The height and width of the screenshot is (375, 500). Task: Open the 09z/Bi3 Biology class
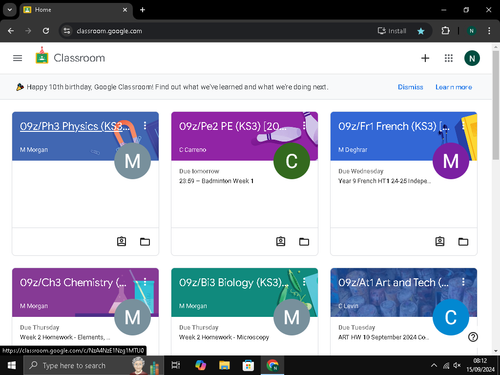234,283
